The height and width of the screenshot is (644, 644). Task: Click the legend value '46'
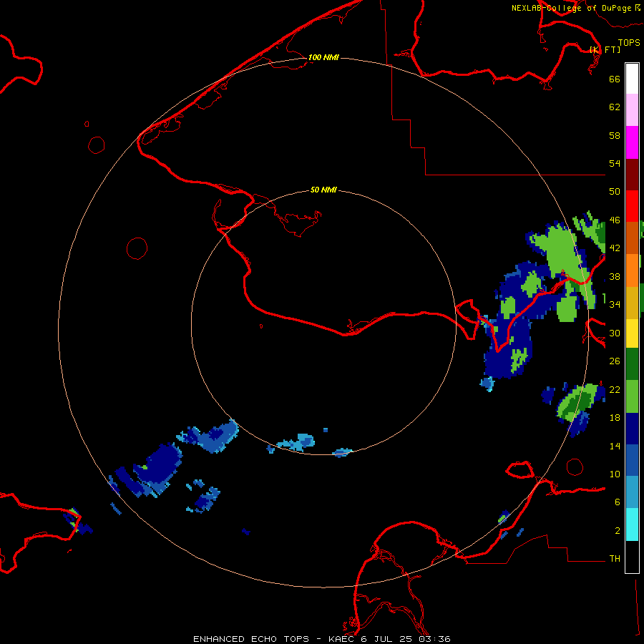click(x=615, y=220)
